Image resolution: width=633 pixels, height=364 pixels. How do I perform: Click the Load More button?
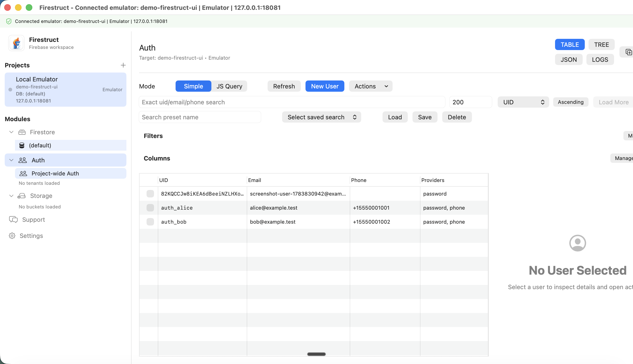(613, 102)
